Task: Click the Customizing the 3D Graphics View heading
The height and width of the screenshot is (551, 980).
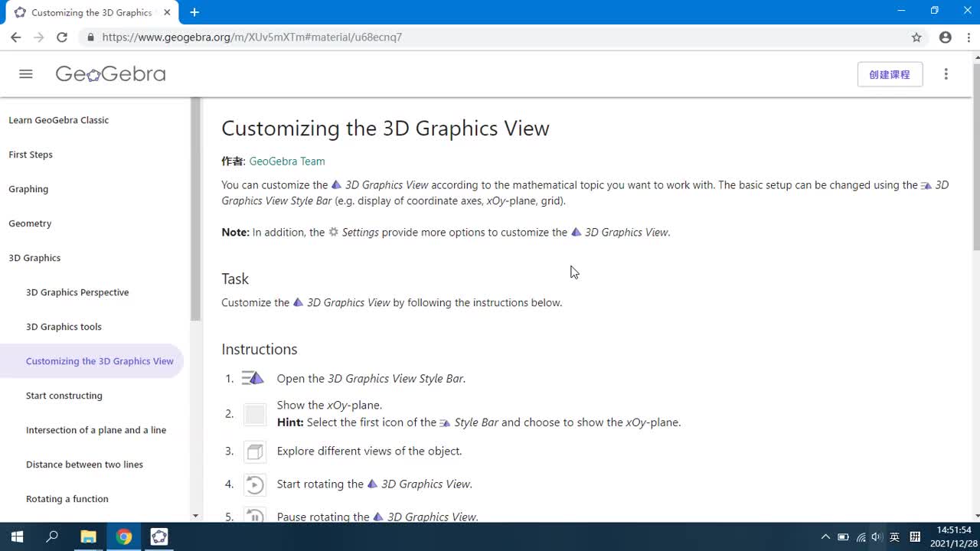Action: [385, 128]
